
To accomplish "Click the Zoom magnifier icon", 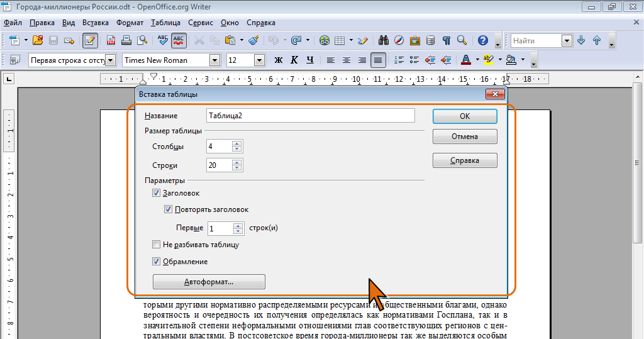I will pos(462,40).
